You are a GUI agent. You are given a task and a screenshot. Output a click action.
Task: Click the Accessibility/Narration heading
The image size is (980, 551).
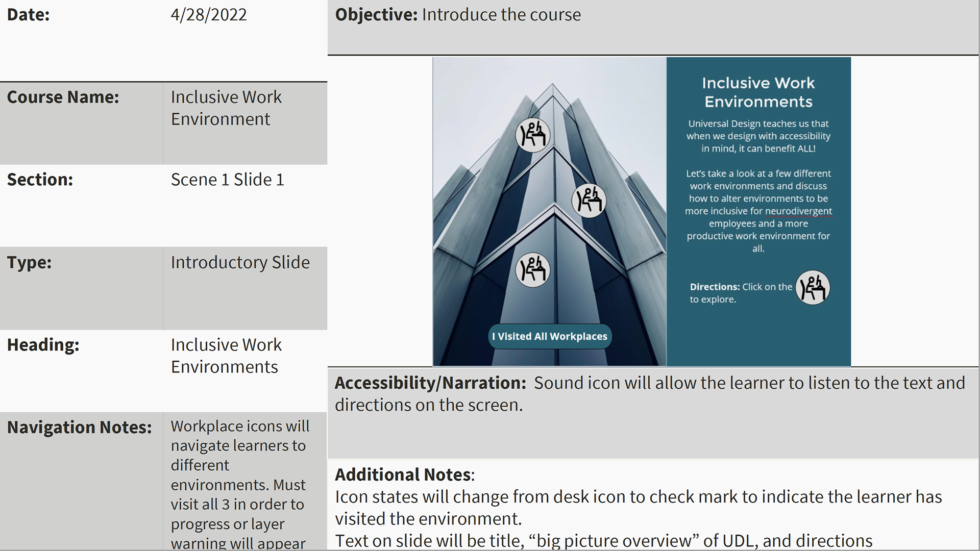[430, 383]
